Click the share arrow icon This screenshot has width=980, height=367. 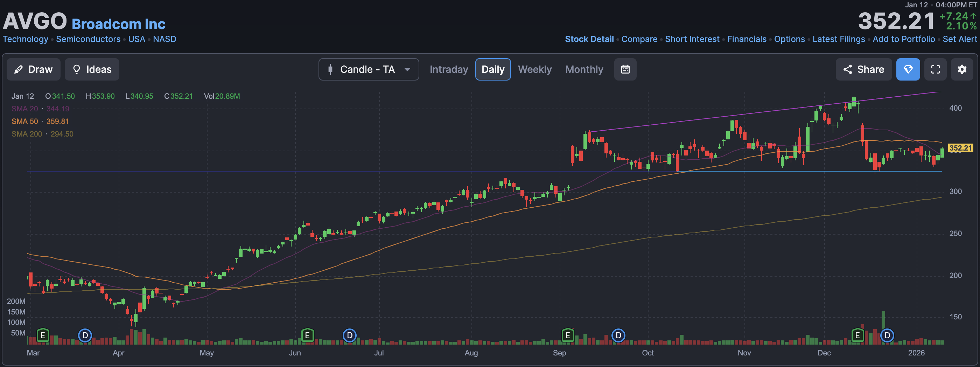(x=847, y=69)
